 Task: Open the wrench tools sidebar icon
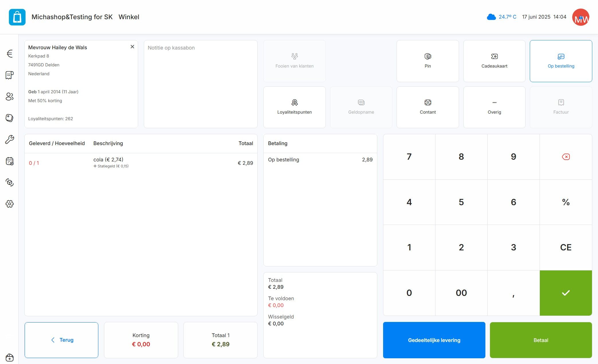9,139
